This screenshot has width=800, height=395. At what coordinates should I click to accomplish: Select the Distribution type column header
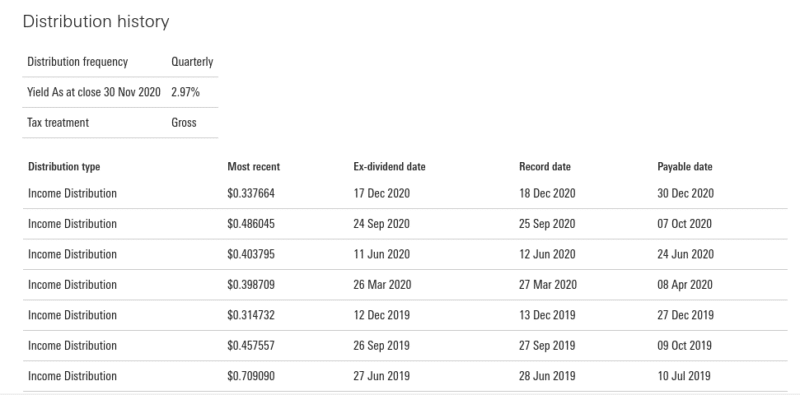pyautogui.click(x=64, y=167)
